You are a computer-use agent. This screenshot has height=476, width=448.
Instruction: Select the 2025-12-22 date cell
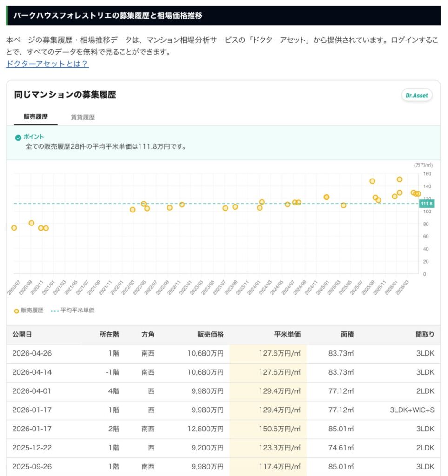pyautogui.click(x=32, y=448)
